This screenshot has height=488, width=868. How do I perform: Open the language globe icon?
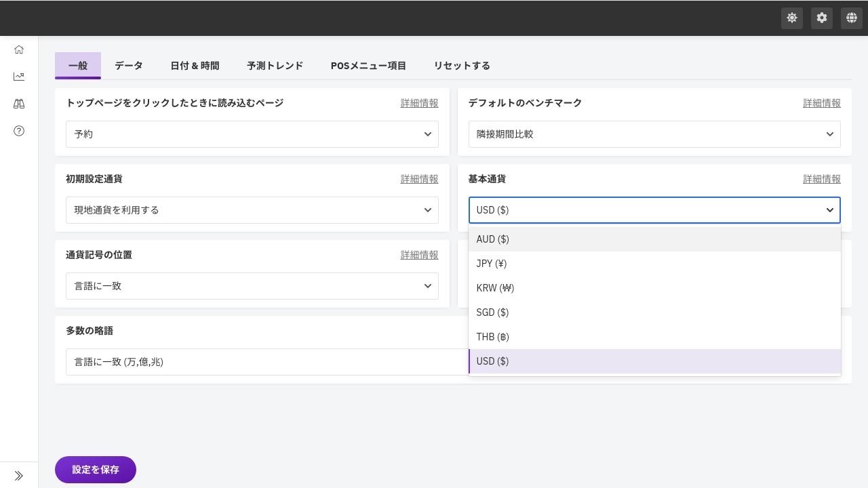click(852, 18)
